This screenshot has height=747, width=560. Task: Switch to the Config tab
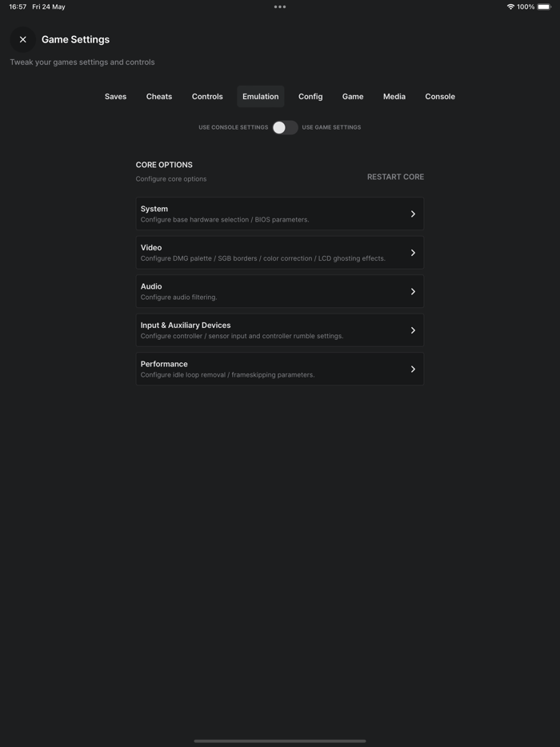[310, 96]
